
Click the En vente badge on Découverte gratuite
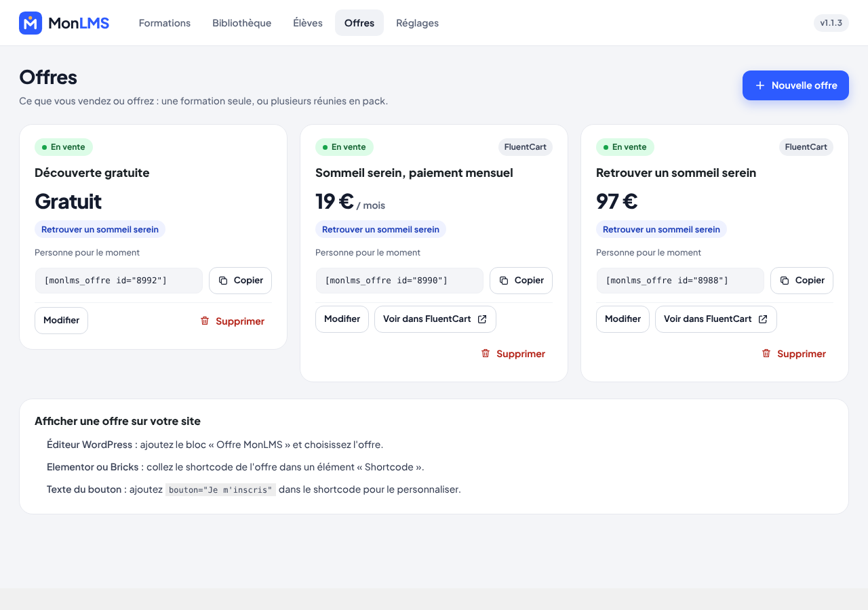point(64,147)
